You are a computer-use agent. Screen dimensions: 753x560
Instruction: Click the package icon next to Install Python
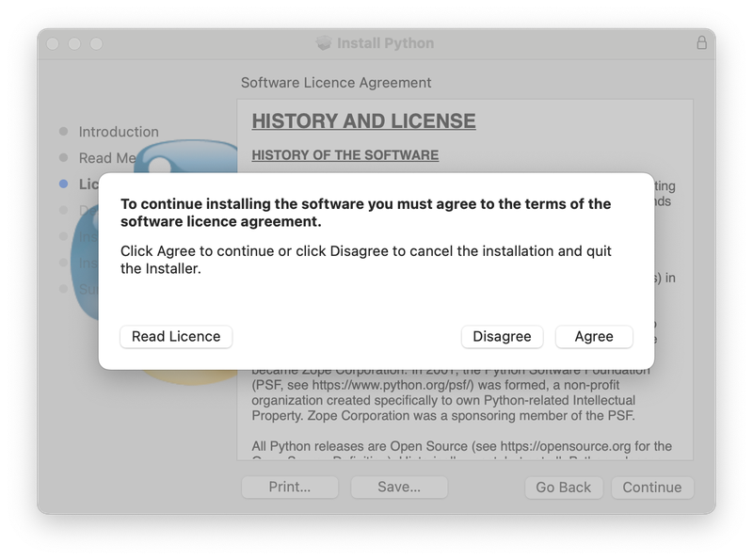coord(324,43)
